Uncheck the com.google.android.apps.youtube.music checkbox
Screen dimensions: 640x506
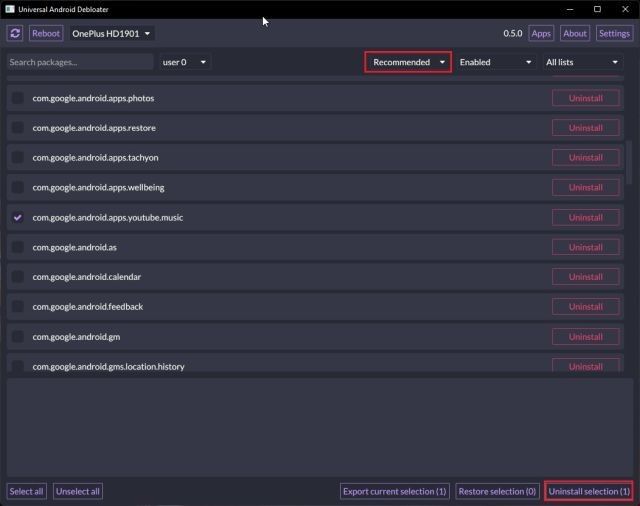pyautogui.click(x=18, y=217)
